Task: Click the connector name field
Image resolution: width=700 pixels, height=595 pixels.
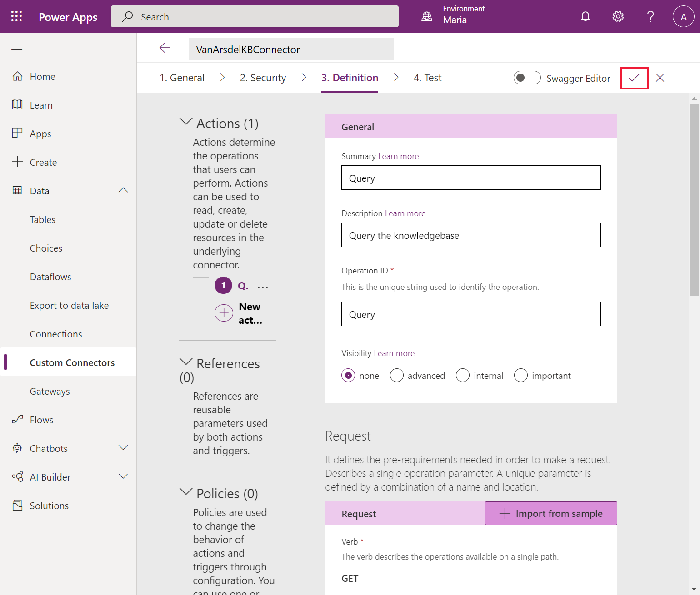Action: [x=291, y=49]
